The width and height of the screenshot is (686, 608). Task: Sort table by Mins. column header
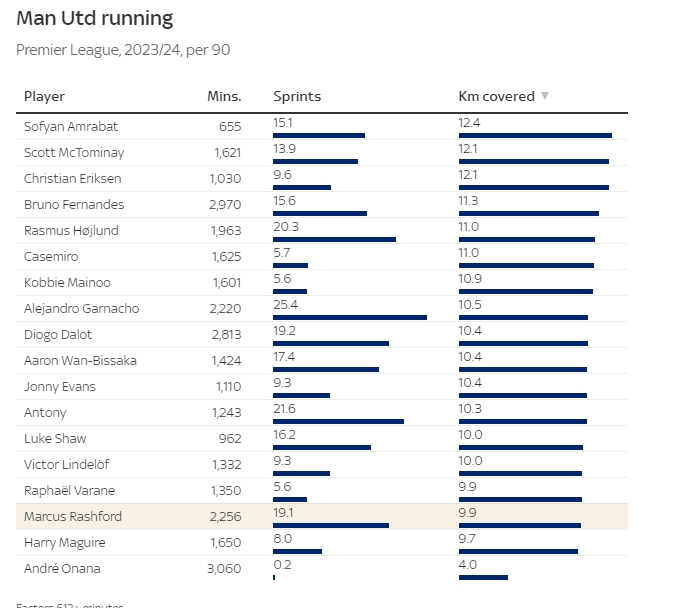click(x=224, y=97)
